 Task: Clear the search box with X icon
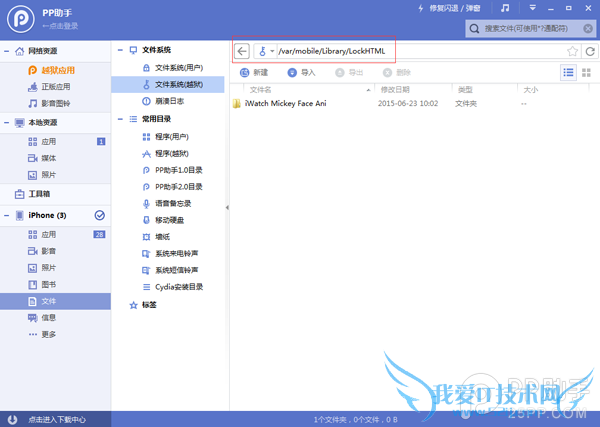click(588, 28)
